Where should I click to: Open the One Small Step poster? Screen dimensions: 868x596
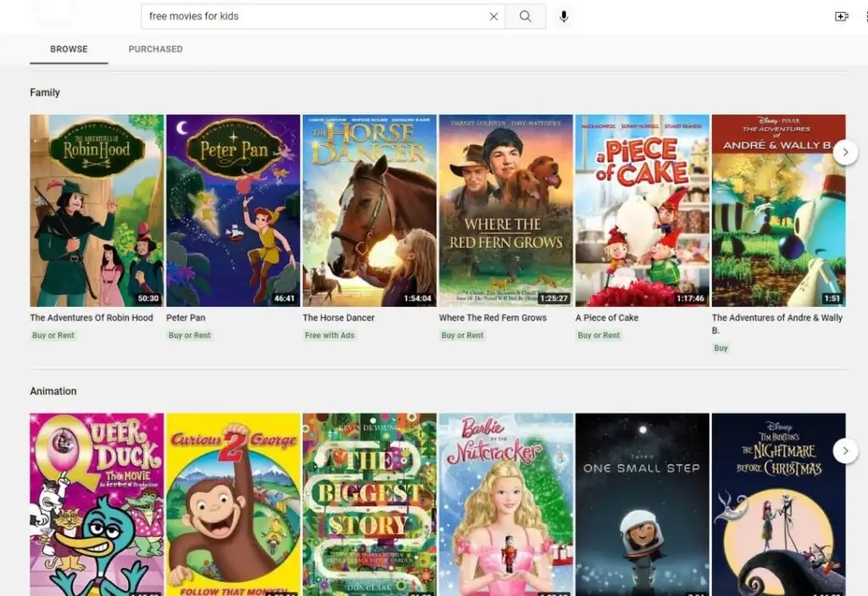click(x=643, y=504)
